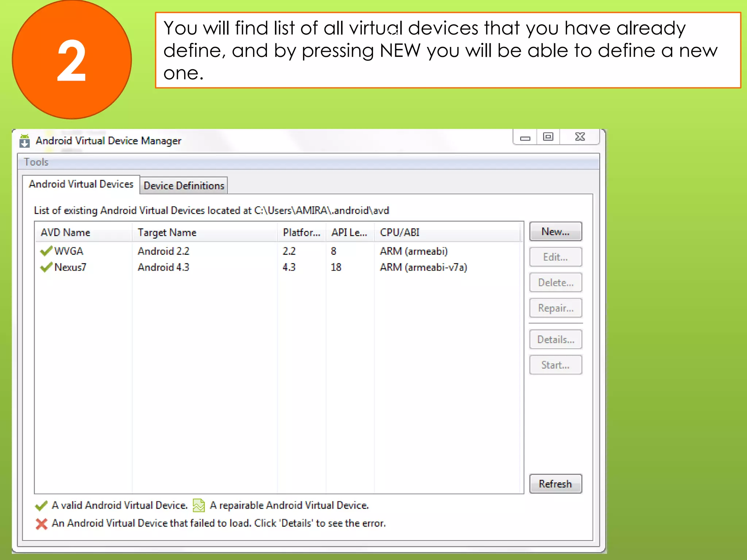Sort by the AVD Name column header
Viewport: 747px width, 560px height.
click(84, 232)
